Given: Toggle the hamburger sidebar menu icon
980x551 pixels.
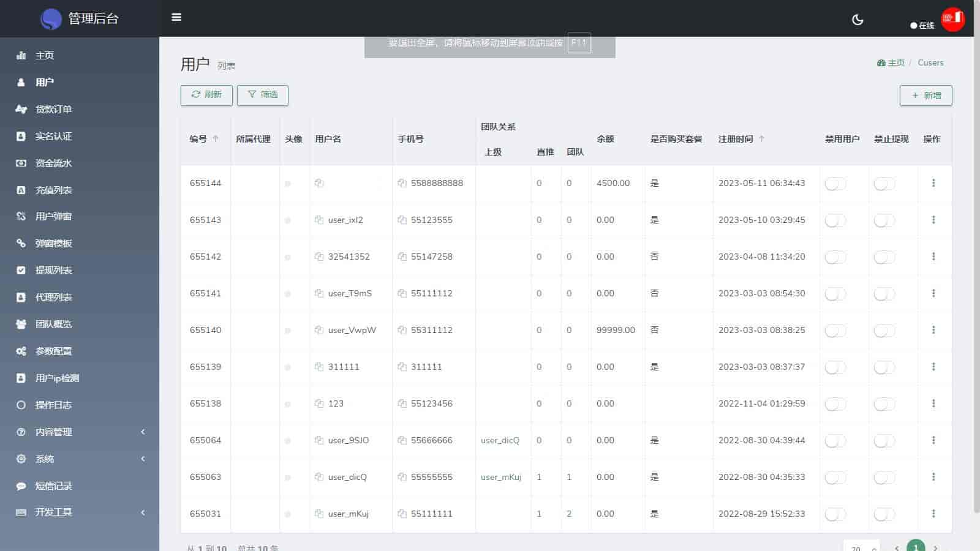Looking at the screenshot, I should [x=176, y=17].
